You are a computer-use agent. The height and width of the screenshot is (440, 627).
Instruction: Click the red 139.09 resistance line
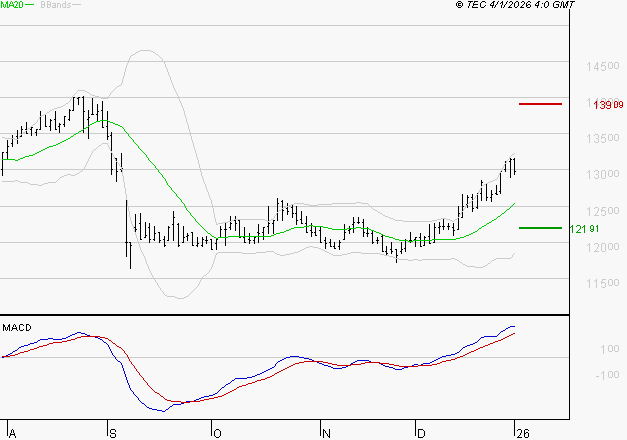point(540,104)
